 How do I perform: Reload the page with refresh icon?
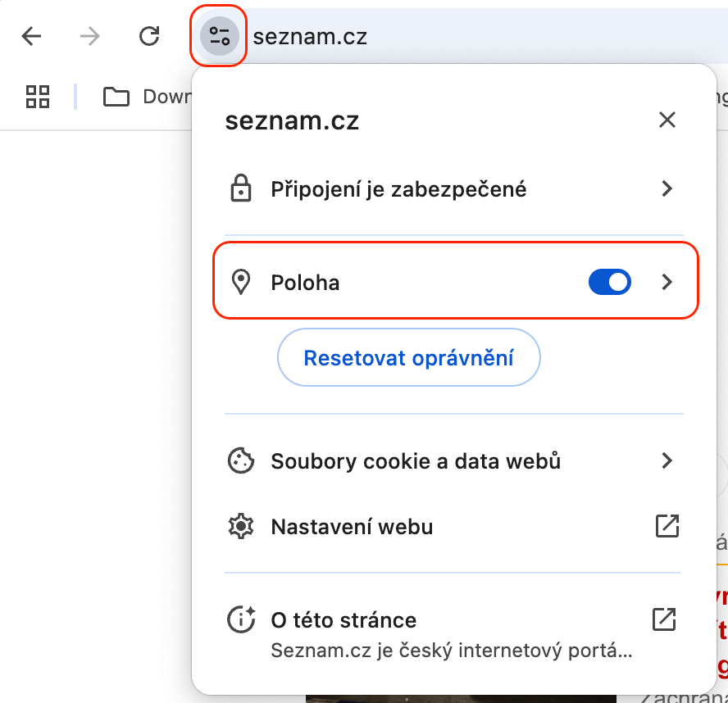(149, 36)
